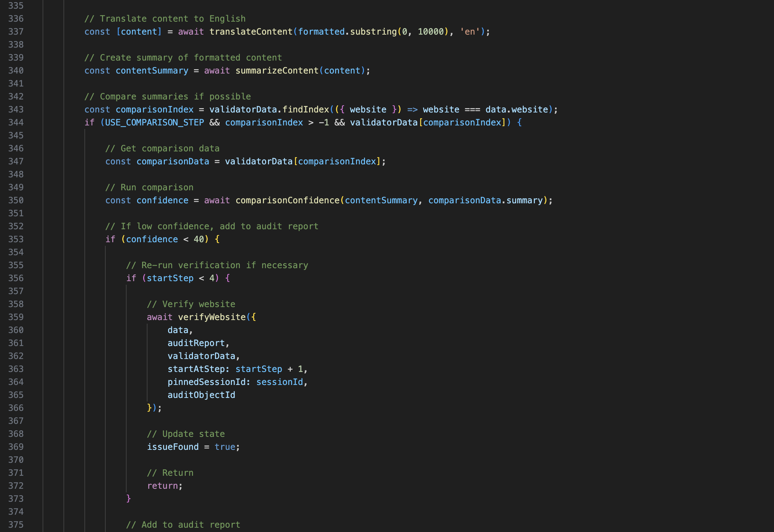Click the closing brace on line 373
Image resolution: width=774 pixels, height=532 pixels.
click(128, 499)
